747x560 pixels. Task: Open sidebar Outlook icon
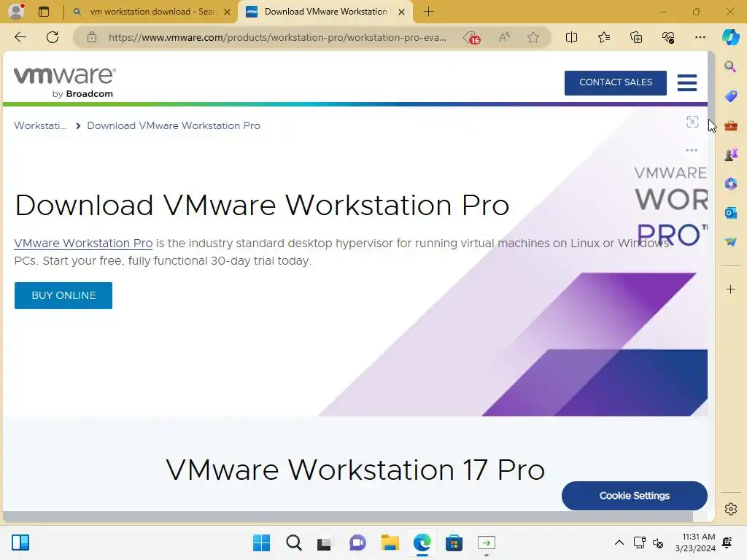point(730,213)
